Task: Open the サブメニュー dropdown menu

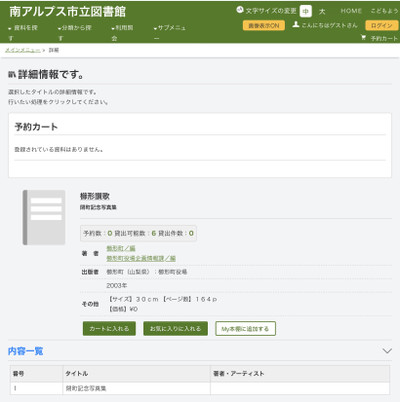Action: tap(170, 33)
